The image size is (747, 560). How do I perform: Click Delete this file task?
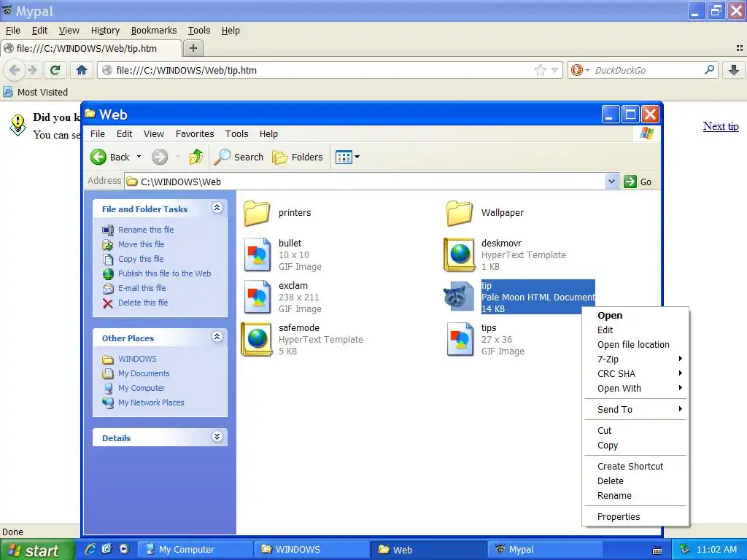tap(143, 303)
